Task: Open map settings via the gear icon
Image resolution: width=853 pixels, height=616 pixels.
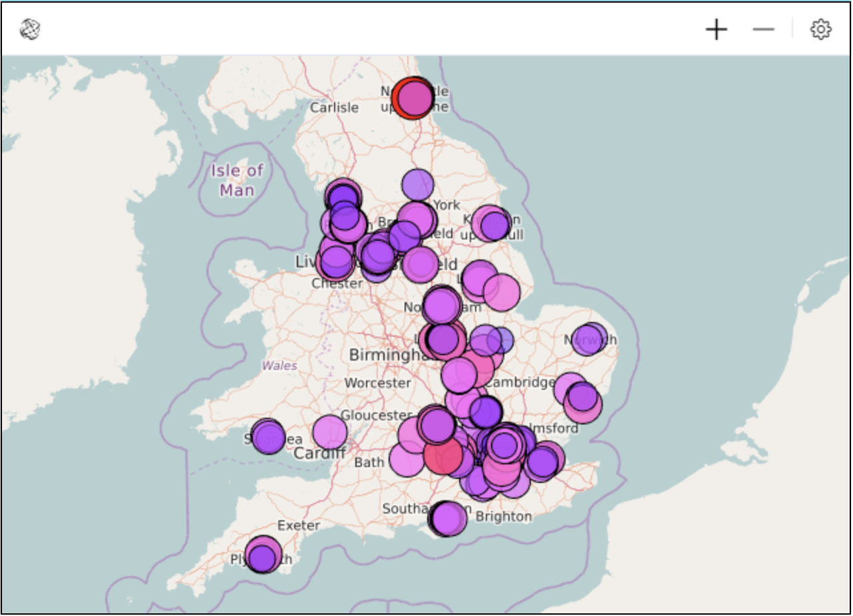Action: (x=820, y=29)
